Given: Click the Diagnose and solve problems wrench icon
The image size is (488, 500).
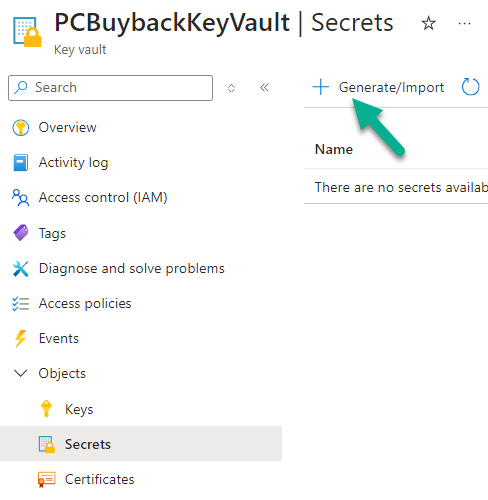Looking at the screenshot, I should [x=21, y=269].
